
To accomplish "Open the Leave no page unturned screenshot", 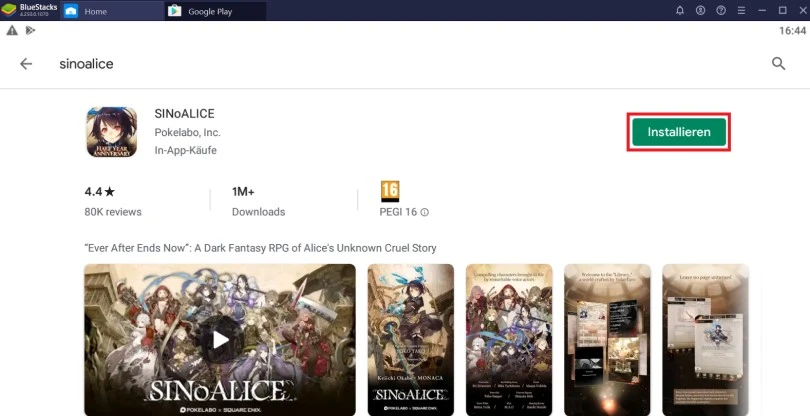I will (x=706, y=340).
